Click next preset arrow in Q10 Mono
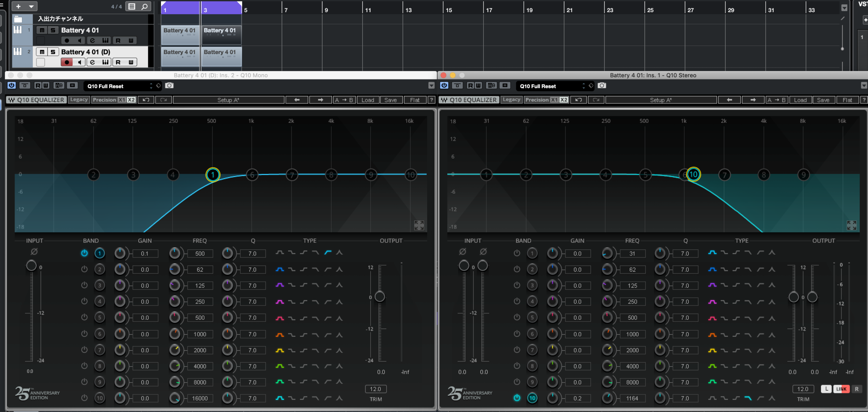 coord(320,100)
